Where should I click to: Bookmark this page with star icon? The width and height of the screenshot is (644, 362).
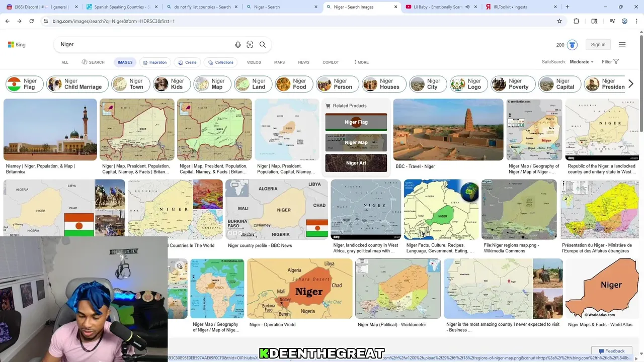(559, 21)
